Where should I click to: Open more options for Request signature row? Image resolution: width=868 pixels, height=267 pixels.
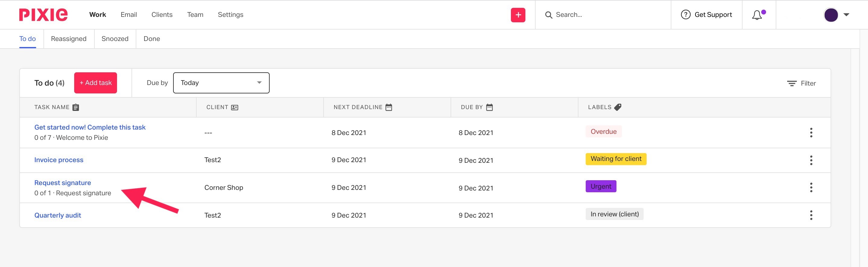point(811,187)
